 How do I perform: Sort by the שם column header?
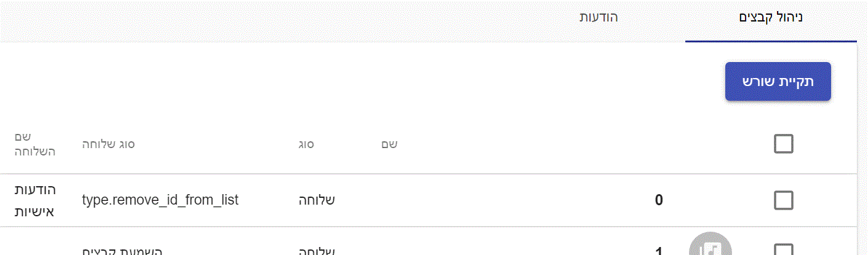click(x=389, y=144)
